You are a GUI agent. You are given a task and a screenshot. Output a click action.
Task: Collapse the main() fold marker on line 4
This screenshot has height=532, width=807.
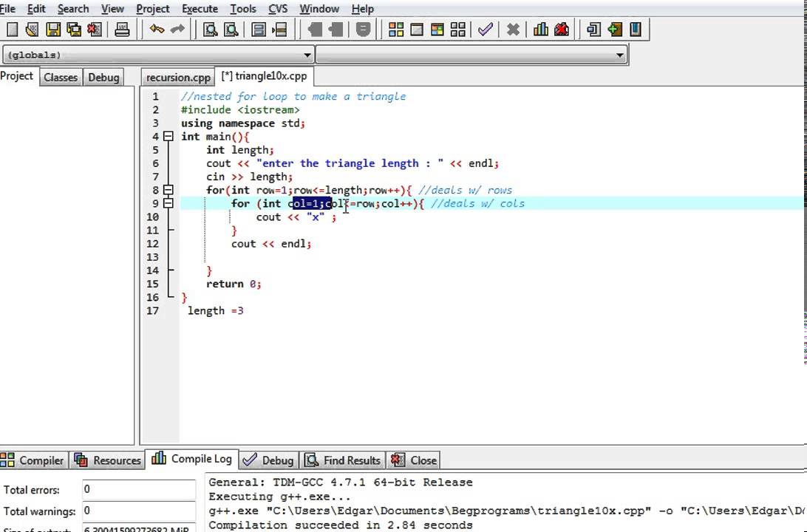(x=168, y=137)
